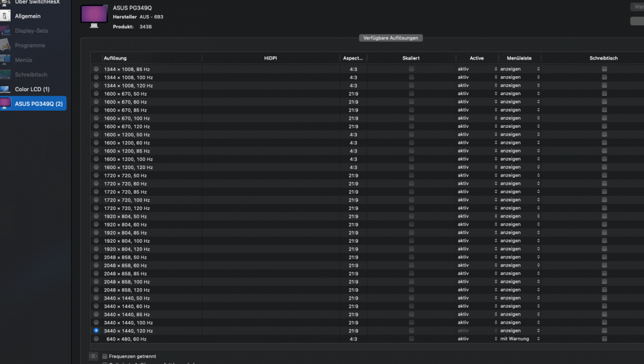Screen dimensions: 644x364
Task: Click the HiDPI column header
Action: 270,58
